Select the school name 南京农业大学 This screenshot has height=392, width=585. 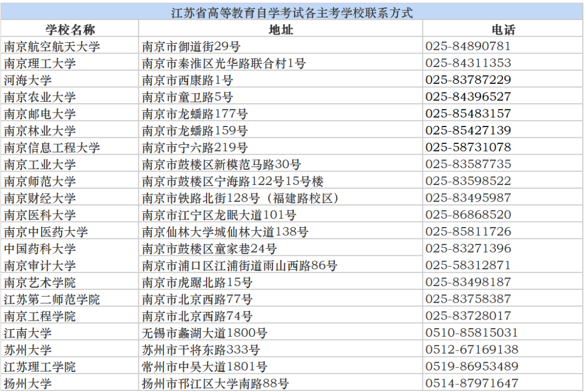click(40, 97)
